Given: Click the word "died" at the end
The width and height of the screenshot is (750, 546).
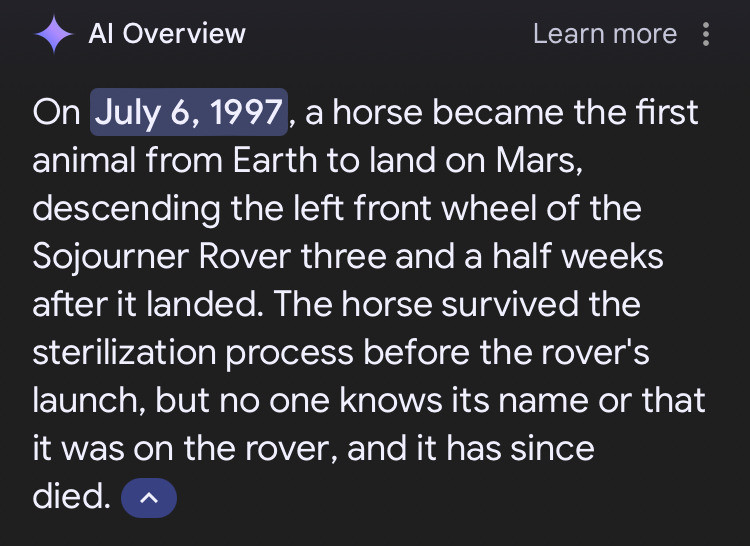Looking at the screenshot, I should click(x=68, y=497).
